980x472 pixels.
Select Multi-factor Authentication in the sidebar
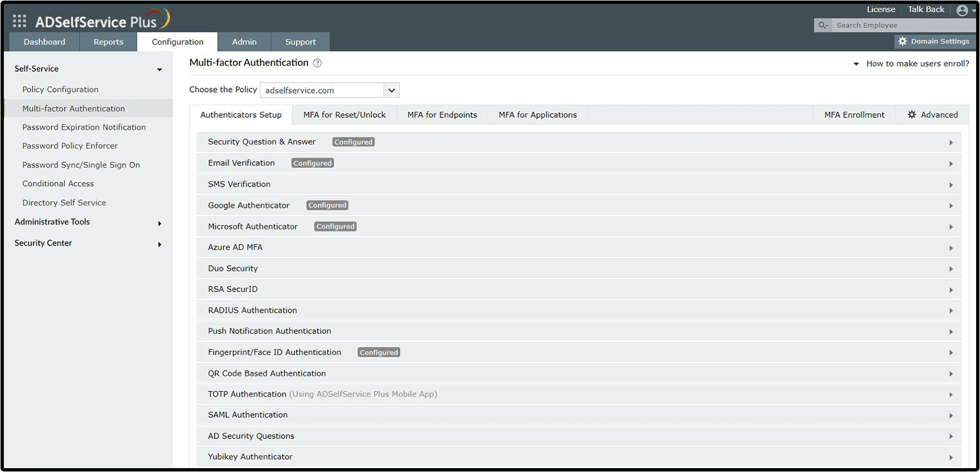[x=74, y=108]
